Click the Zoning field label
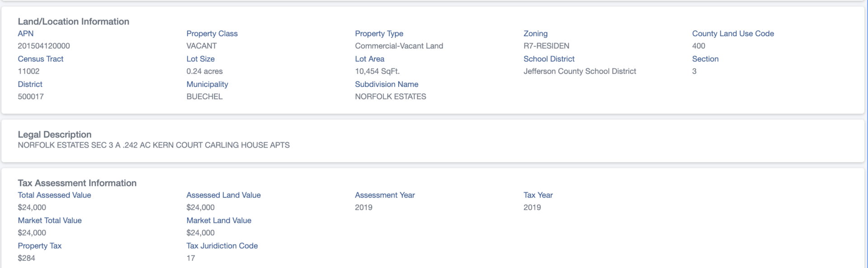868x268 pixels. pos(535,33)
